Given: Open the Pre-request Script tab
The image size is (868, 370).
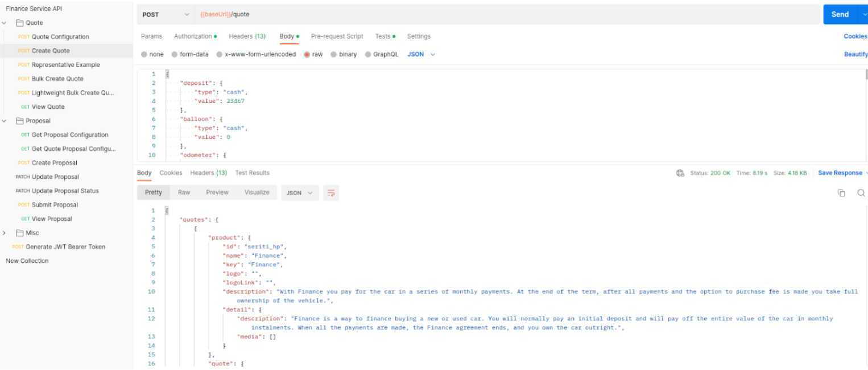Looking at the screenshot, I should tap(337, 36).
